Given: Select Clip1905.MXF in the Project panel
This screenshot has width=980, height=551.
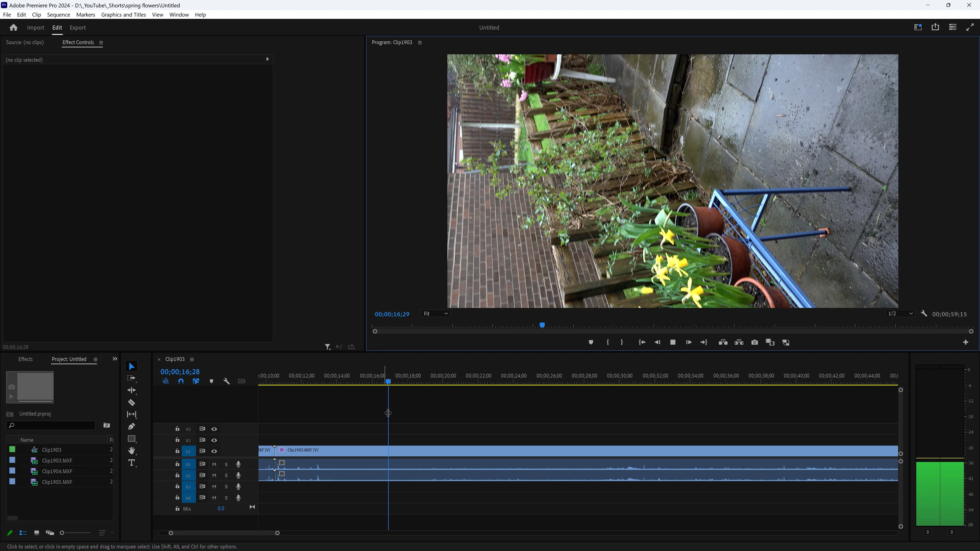Looking at the screenshot, I should point(57,482).
